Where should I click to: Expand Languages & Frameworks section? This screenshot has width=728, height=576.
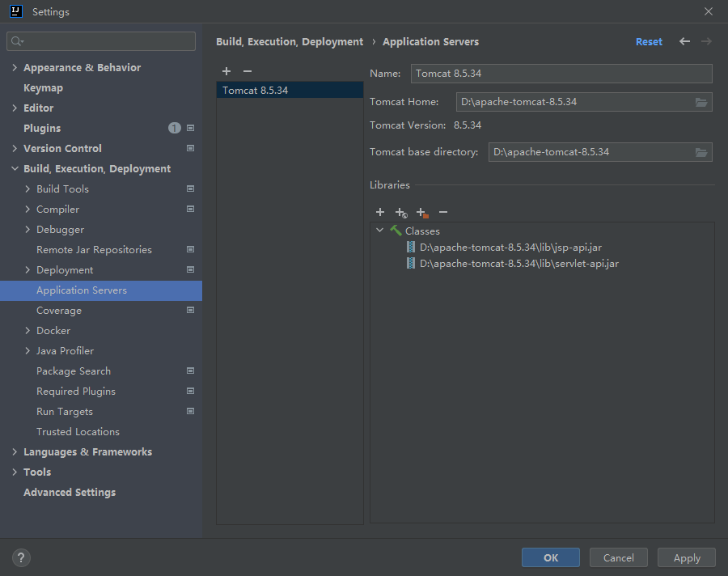click(x=15, y=451)
